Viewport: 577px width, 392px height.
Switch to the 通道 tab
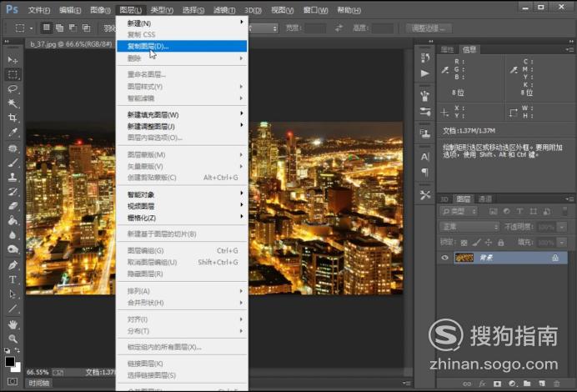[485, 199]
